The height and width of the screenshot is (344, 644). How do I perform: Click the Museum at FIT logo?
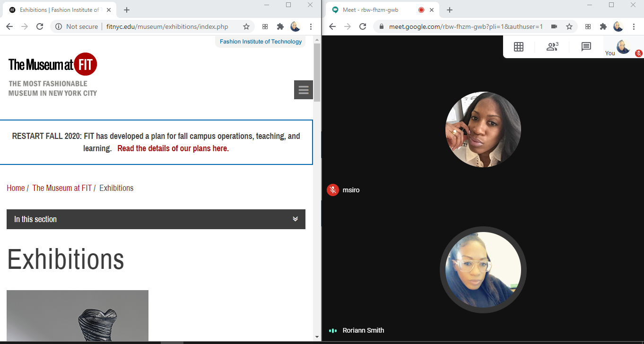click(52, 64)
